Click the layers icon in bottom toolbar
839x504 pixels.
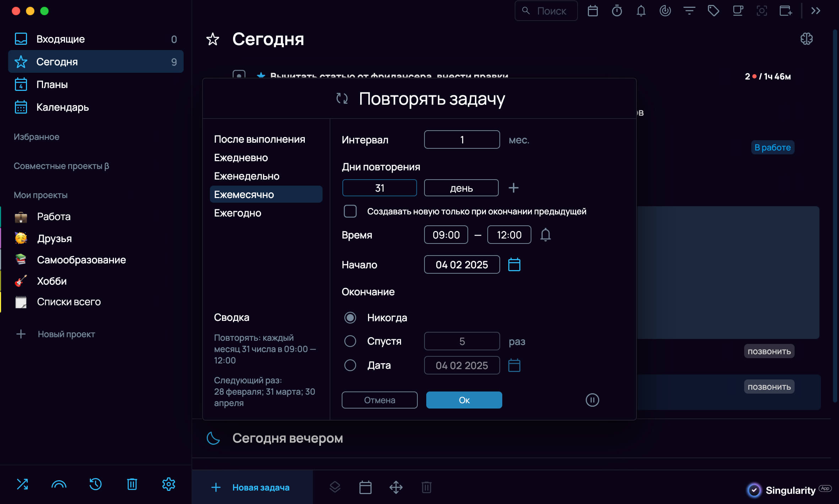click(x=335, y=487)
